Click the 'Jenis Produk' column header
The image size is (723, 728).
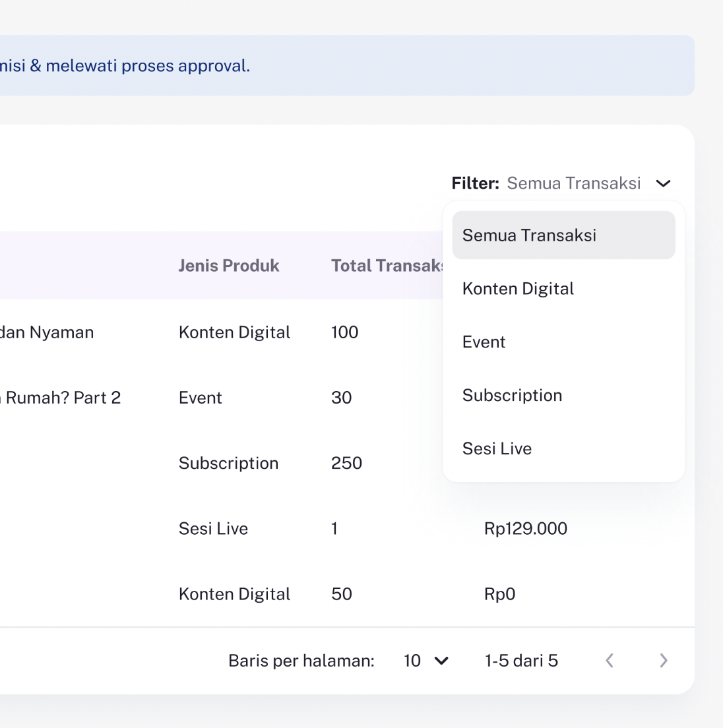229,266
